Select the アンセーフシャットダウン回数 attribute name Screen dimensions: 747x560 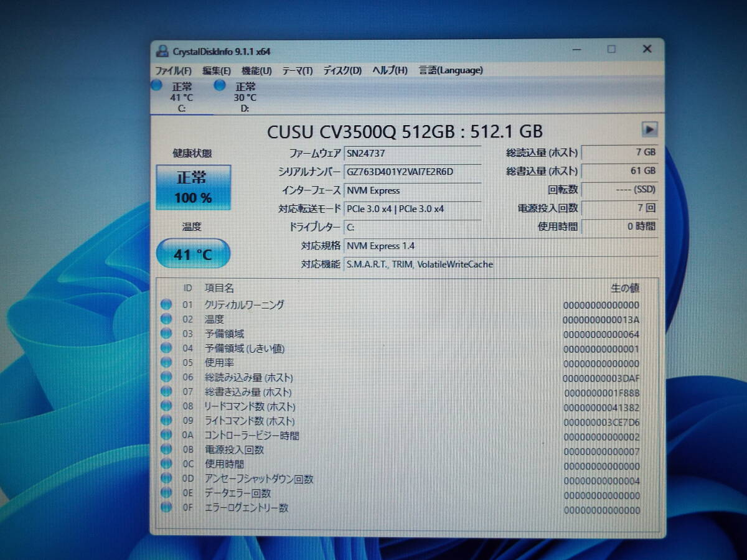point(259,478)
